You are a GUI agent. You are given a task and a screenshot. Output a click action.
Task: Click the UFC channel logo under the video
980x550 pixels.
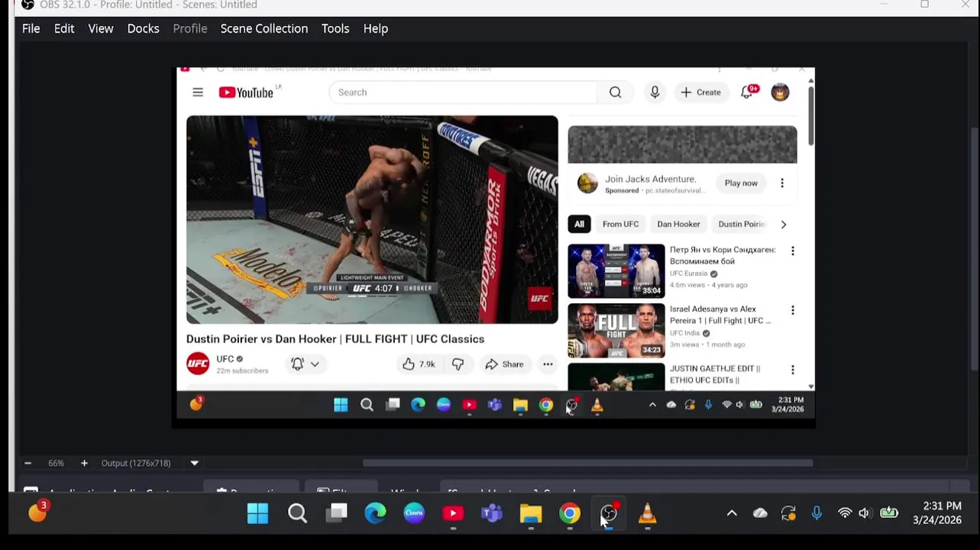coord(198,364)
